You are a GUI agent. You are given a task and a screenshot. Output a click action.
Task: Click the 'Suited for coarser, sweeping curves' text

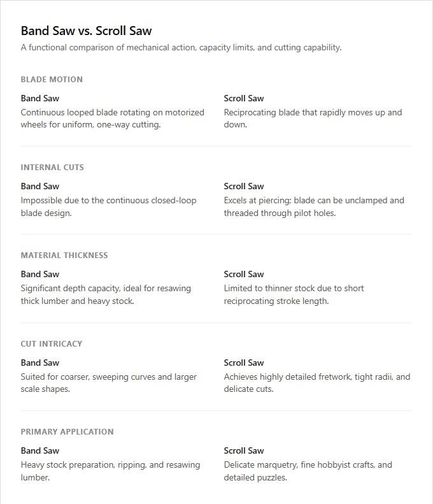point(109,383)
